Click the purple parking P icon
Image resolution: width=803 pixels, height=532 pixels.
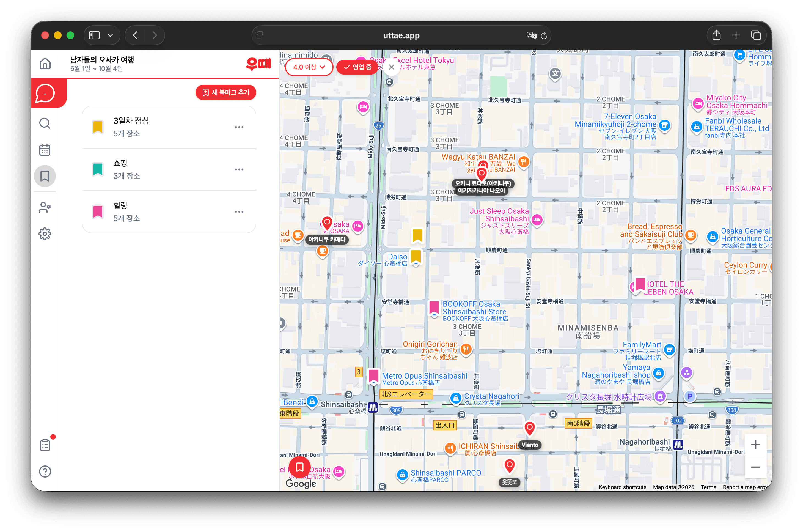[689, 396]
